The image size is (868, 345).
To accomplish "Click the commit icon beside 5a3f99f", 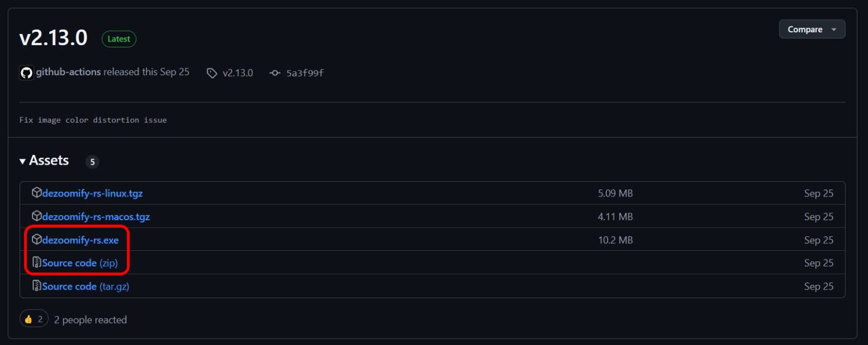I will (x=275, y=73).
